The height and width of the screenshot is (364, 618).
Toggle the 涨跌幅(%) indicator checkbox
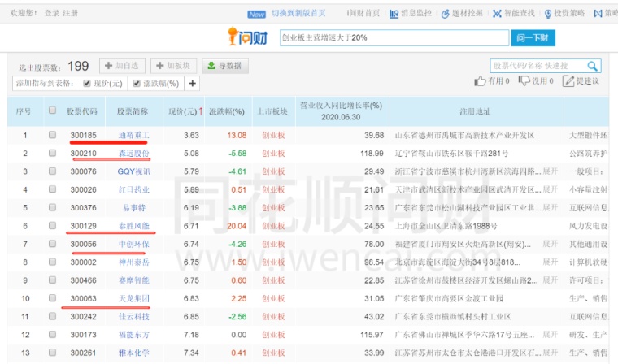[133, 83]
